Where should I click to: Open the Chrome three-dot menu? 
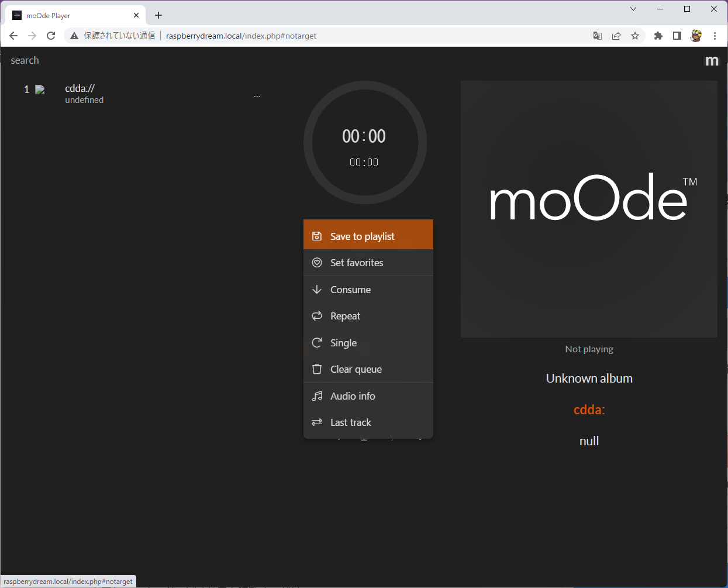(715, 36)
